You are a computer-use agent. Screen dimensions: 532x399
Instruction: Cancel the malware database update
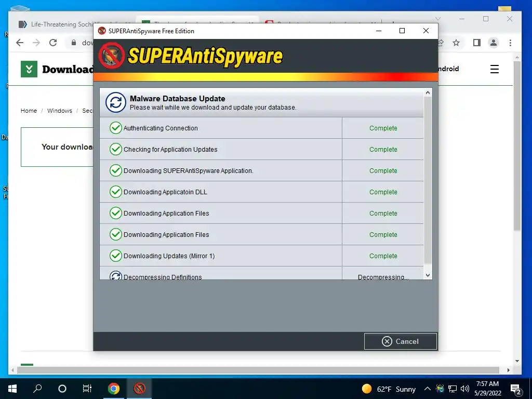400,341
